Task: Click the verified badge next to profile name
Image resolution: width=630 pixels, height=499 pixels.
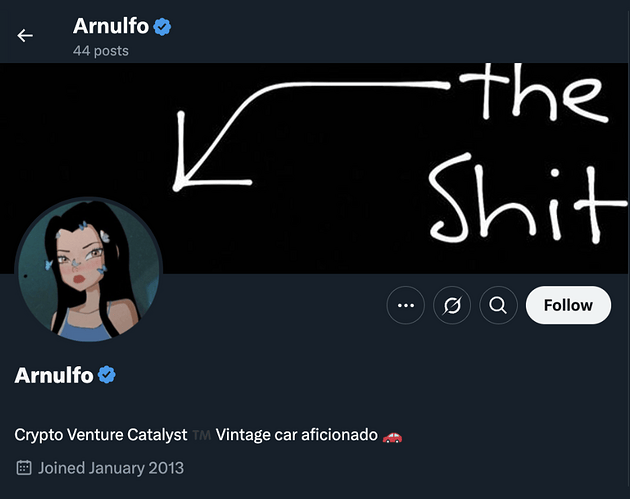Action: 107,375
